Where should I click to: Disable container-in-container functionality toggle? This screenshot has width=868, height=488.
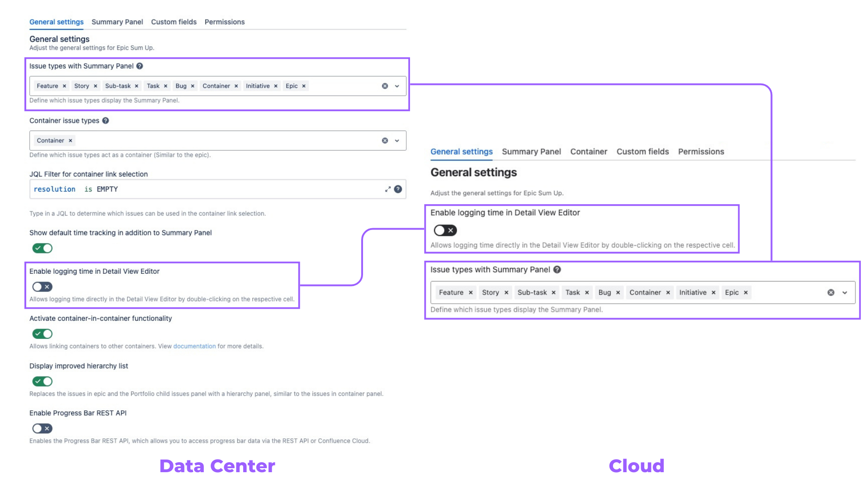coord(42,334)
